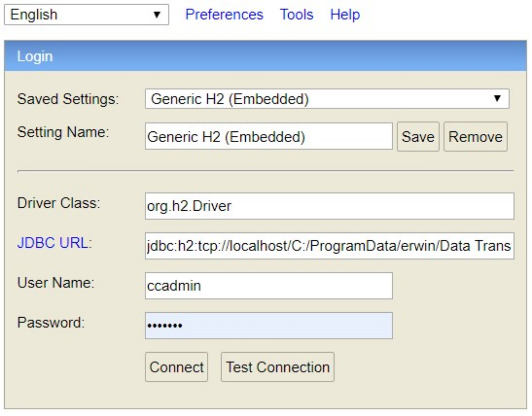
Task: Click the Login panel header
Action: 265,56
